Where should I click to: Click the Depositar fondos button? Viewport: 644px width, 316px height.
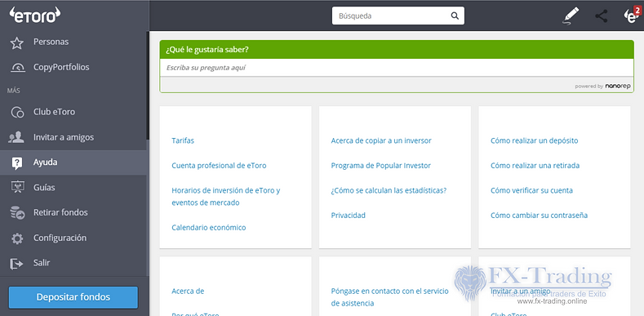coord(73,297)
